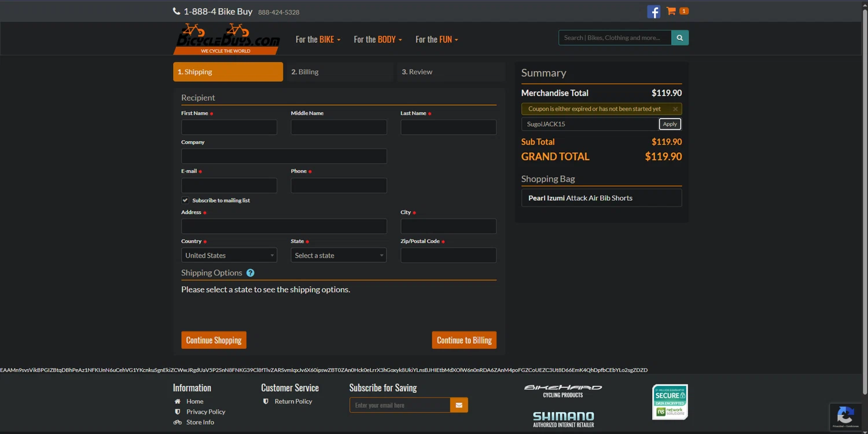Focus the Company field
This screenshot has width=868, height=434.
(x=284, y=156)
